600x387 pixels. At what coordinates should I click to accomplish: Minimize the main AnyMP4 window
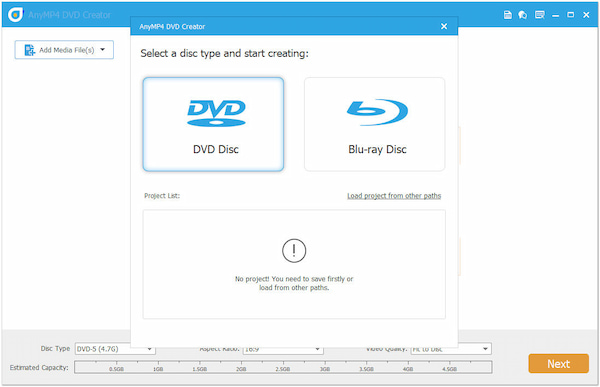pyautogui.click(x=556, y=15)
